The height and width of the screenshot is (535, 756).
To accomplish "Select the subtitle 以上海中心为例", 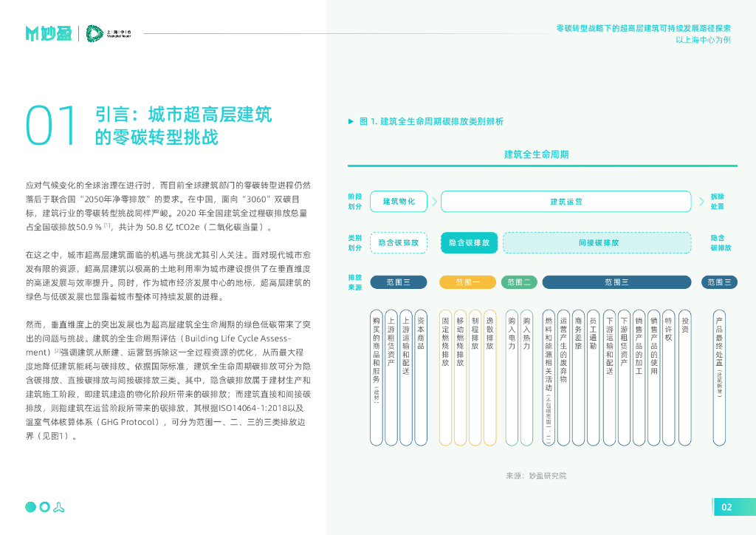I will click(703, 40).
